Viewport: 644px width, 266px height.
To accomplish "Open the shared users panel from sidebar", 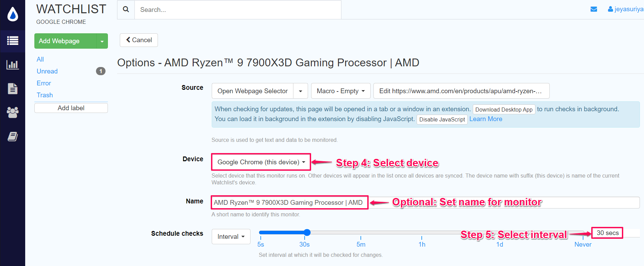I will click(x=13, y=112).
